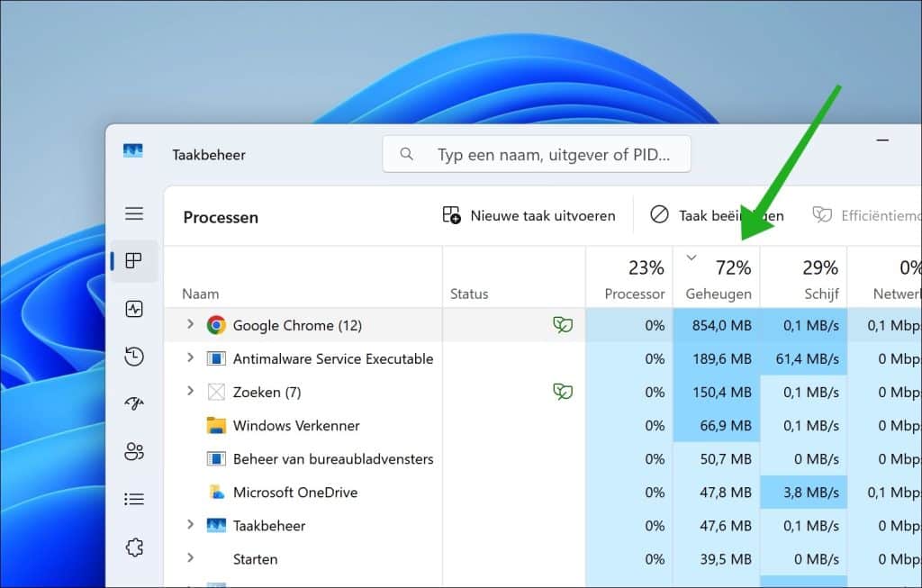Expand the Google Chrome process group
The height and width of the screenshot is (588, 922).
click(189, 325)
